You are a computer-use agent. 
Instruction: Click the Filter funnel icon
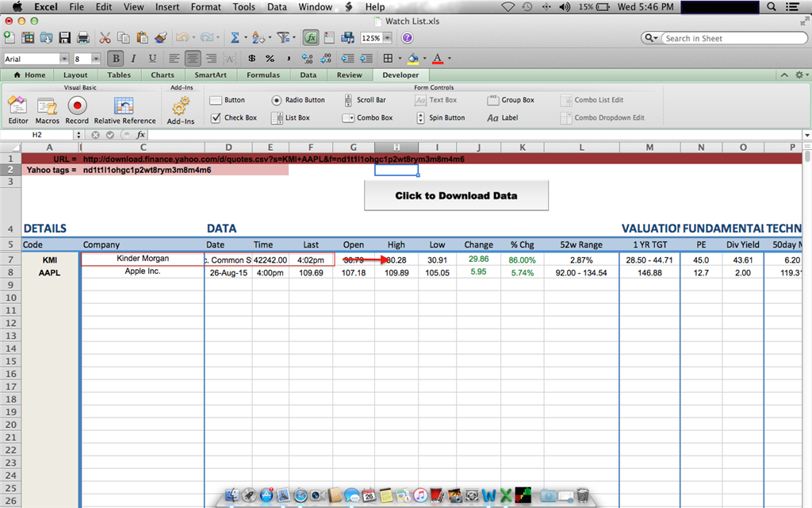(283, 37)
